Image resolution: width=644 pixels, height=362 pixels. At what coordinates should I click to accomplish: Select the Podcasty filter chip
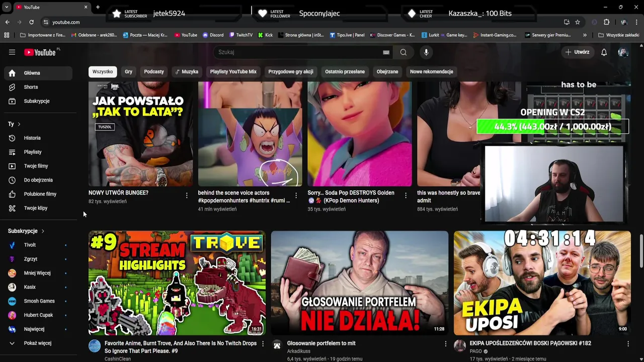[154, 72]
